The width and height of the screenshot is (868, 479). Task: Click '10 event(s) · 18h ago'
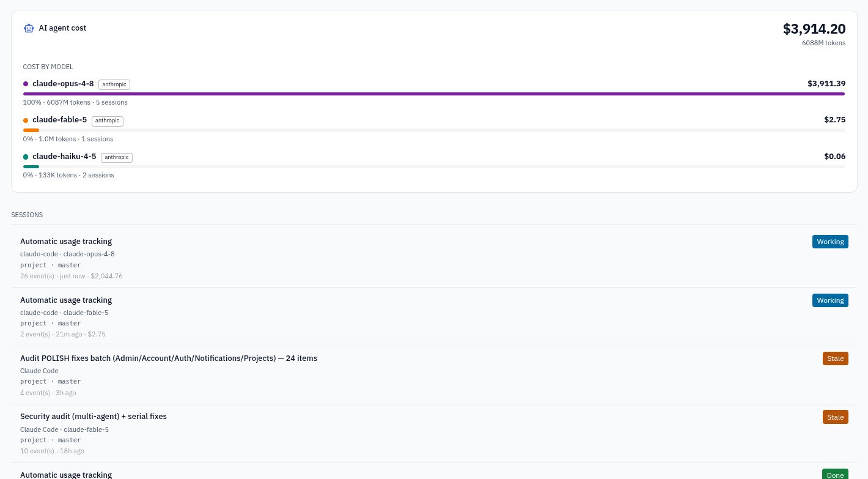(x=52, y=451)
